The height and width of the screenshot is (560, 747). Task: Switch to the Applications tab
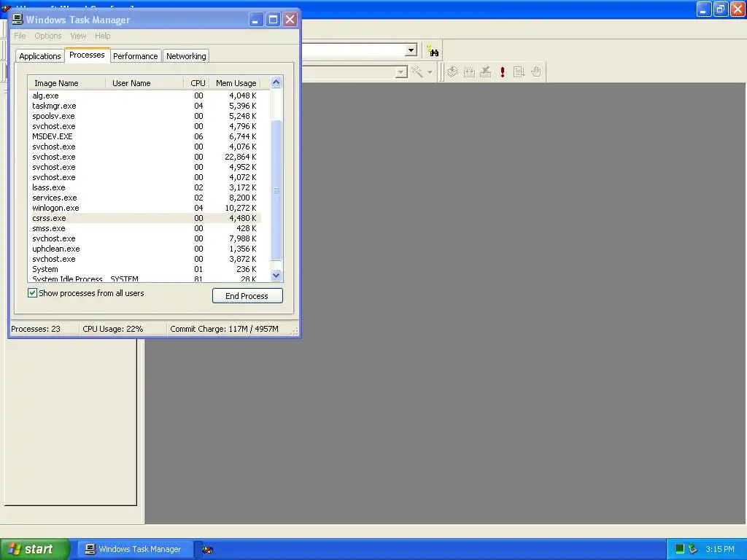coord(40,56)
